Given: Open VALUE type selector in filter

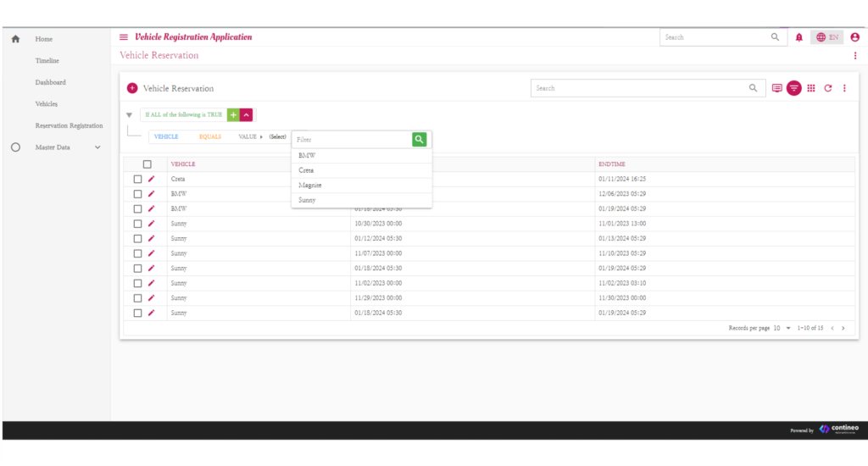Looking at the screenshot, I should click(250, 136).
